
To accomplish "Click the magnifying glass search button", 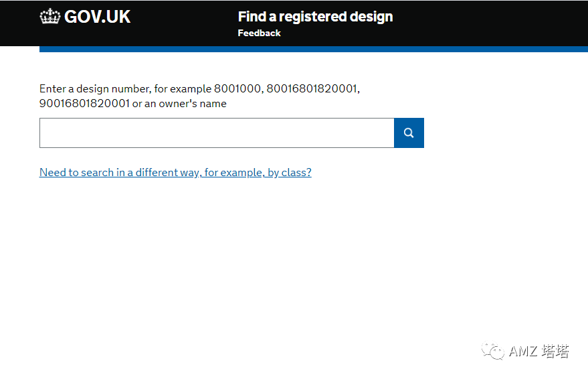I will 409,133.
